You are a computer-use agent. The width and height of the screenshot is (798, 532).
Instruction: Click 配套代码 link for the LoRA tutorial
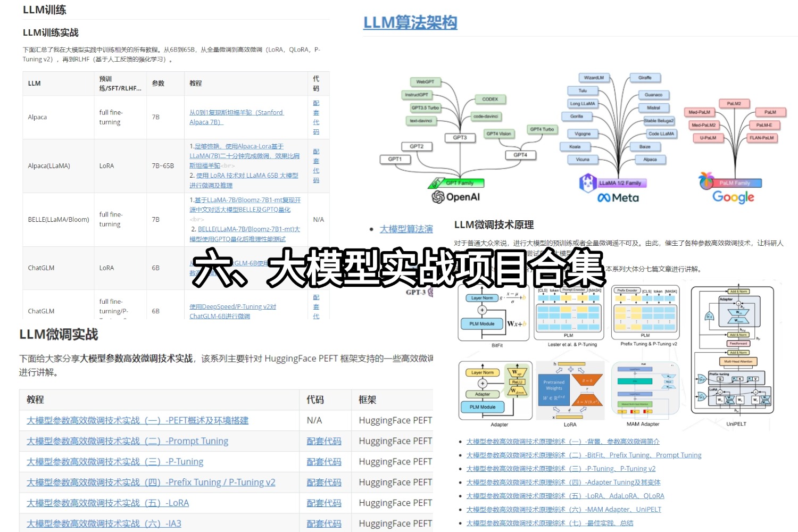(x=324, y=502)
